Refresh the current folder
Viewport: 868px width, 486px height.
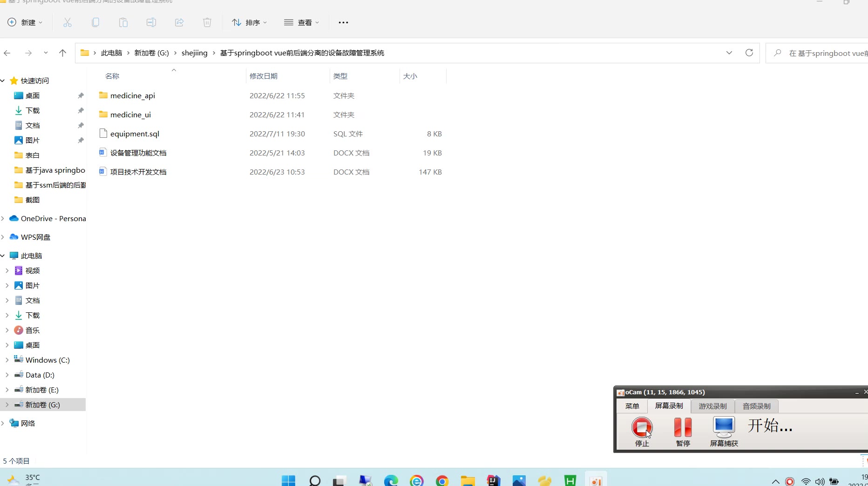[749, 53]
